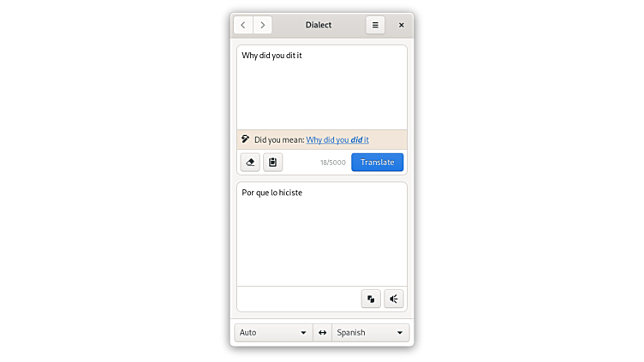Click the spell-check icon beside Did you mean
The width and height of the screenshot is (644, 362).
pos(245,139)
